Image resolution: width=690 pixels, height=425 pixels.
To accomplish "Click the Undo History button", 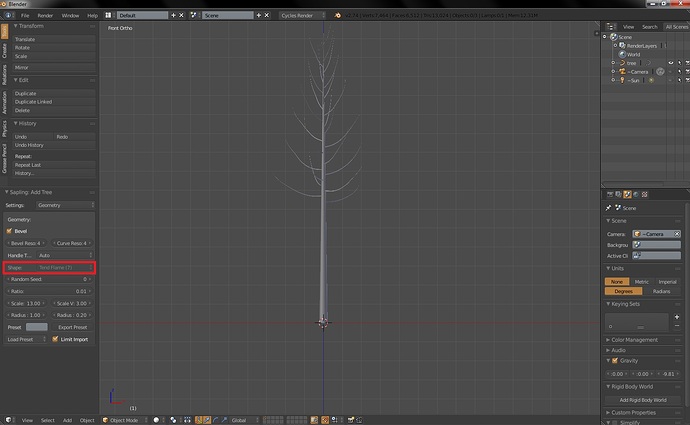I will click(x=54, y=145).
